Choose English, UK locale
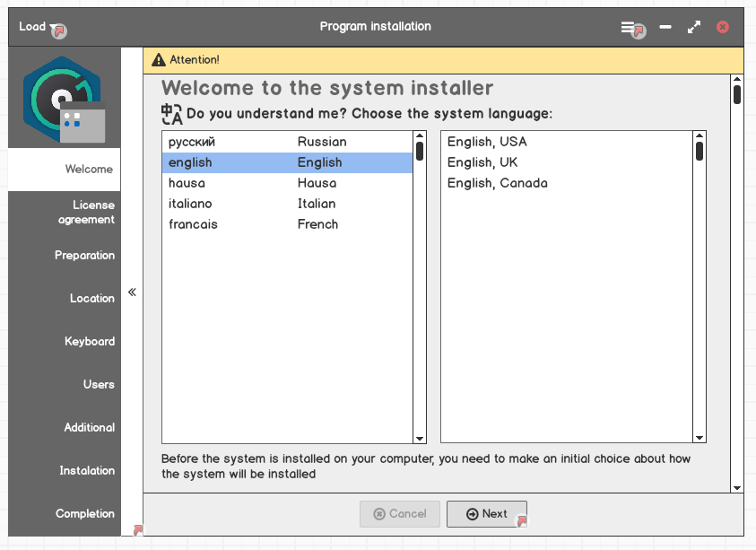Viewport: 756px width, 550px height. [567, 162]
